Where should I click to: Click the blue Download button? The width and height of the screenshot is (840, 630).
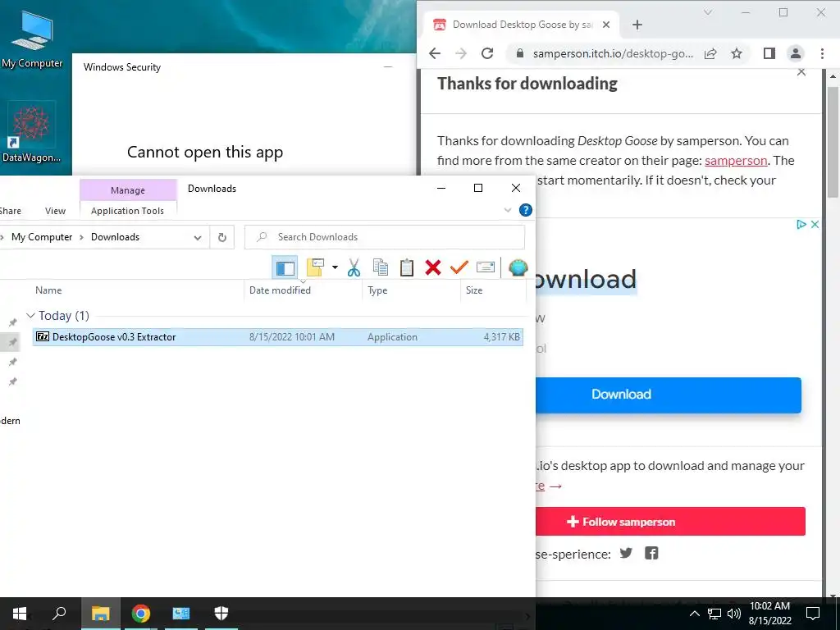(x=668, y=395)
